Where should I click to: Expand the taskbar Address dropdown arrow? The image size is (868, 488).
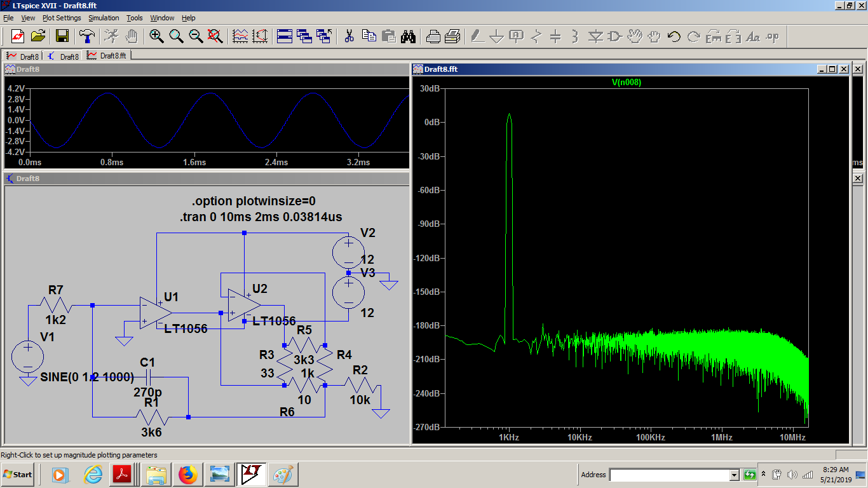735,475
